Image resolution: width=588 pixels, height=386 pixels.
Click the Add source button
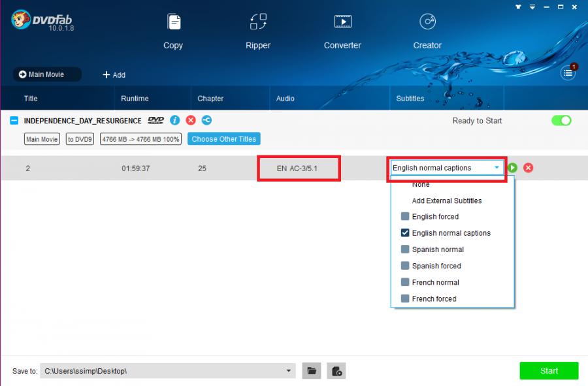tap(114, 74)
